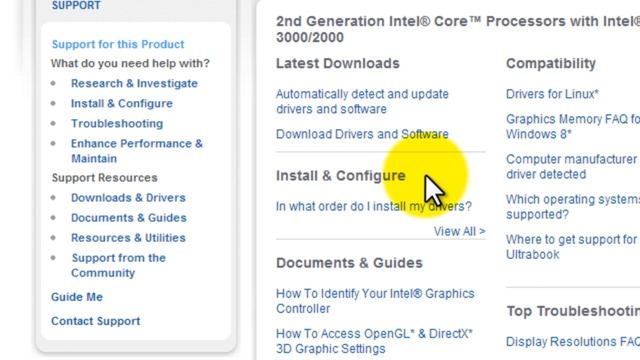
Task: Open sidebar Install & Configure link
Action: [122, 103]
